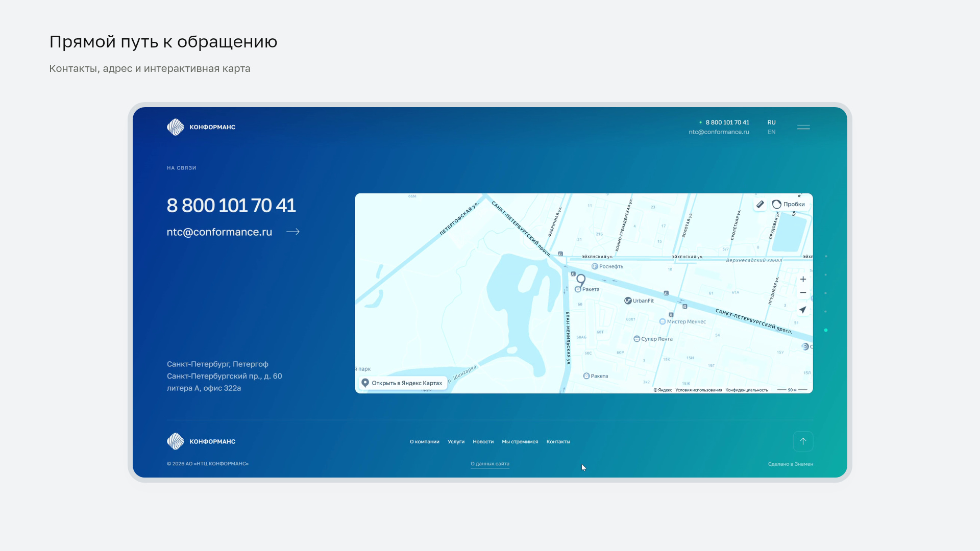Viewport: 980px width, 551px height.
Task: Click the office address text Санкт-Петербургский пр., д. 60
Action: click(x=224, y=377)
